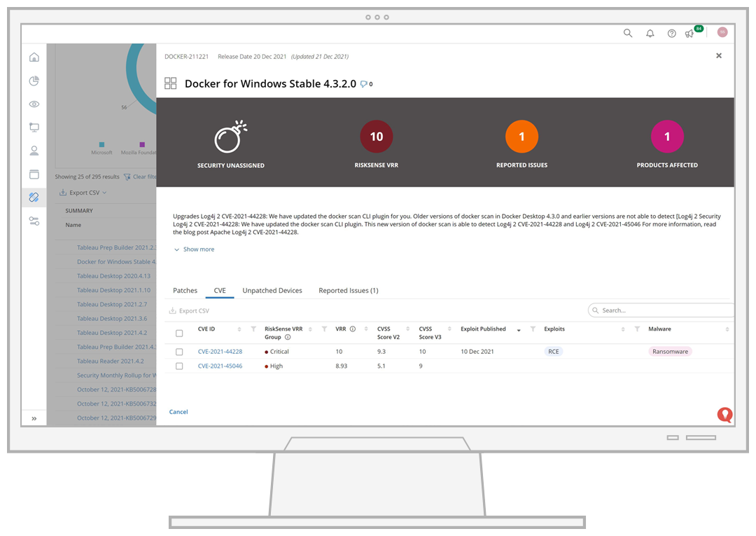The image size is (756, 536).
Task: Click the Microsoft legend swatch in chart
Action: click(101, 144)
